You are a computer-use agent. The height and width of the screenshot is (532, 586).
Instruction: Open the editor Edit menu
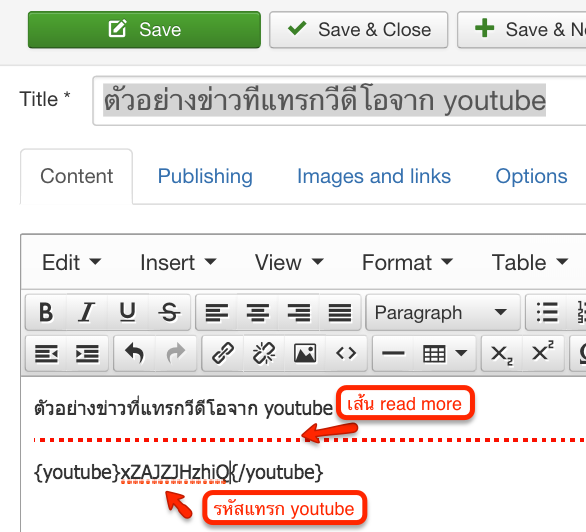point(71,262)
